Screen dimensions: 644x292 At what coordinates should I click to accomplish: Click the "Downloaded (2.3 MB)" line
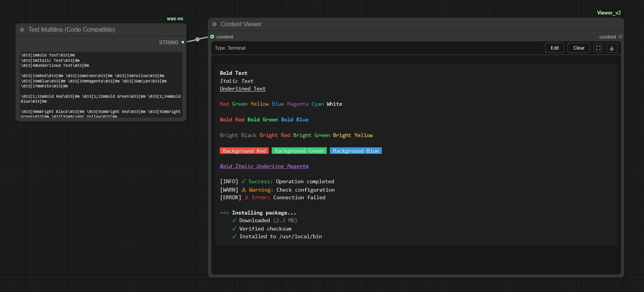click(x=264, y=220)
